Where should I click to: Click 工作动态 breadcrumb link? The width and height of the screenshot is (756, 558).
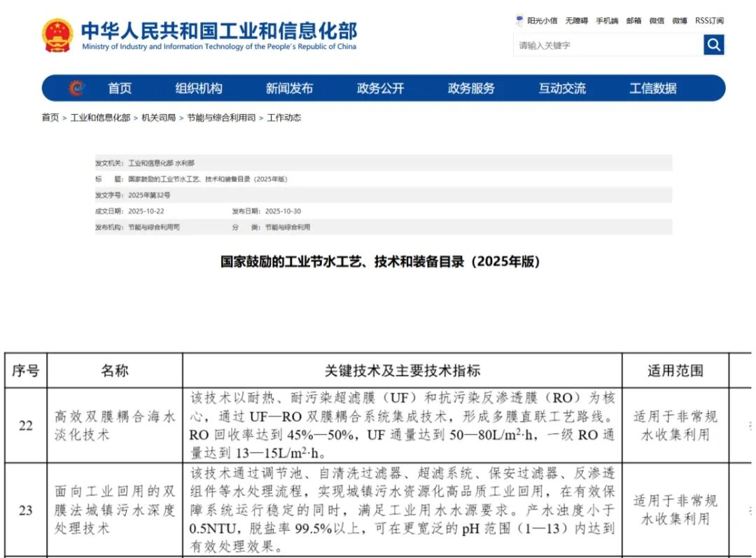tap(284, 118)
